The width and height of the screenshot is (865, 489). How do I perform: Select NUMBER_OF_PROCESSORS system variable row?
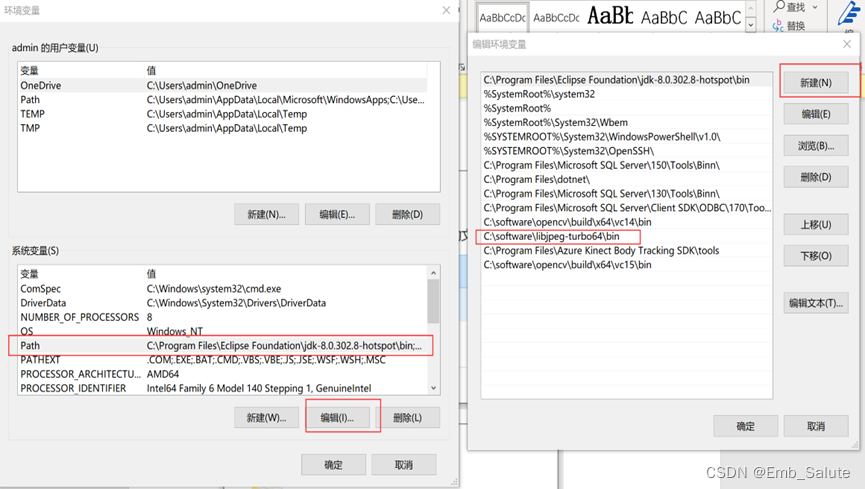click(x=223, y=317)
